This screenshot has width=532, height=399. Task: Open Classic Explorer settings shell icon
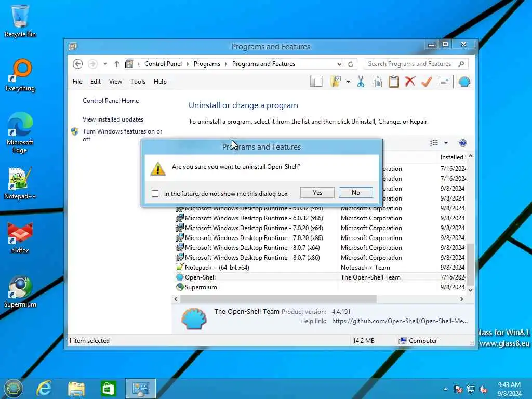464,82
